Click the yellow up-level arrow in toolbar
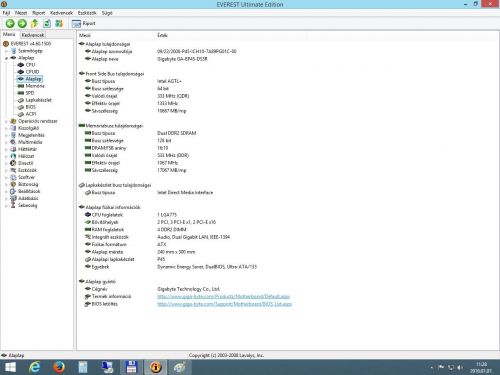This screenshot has height=375, width=500. pyautogui.click(x=34, y=23)
